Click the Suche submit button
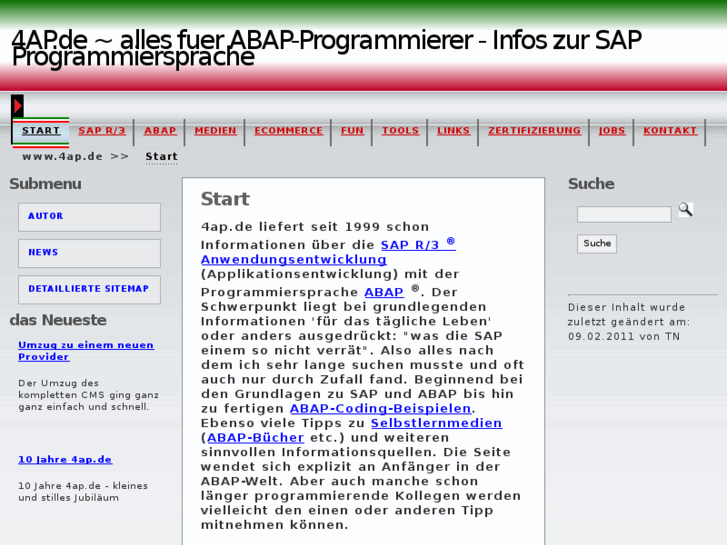This screenshot has height=545, width=727. [597, 244]
